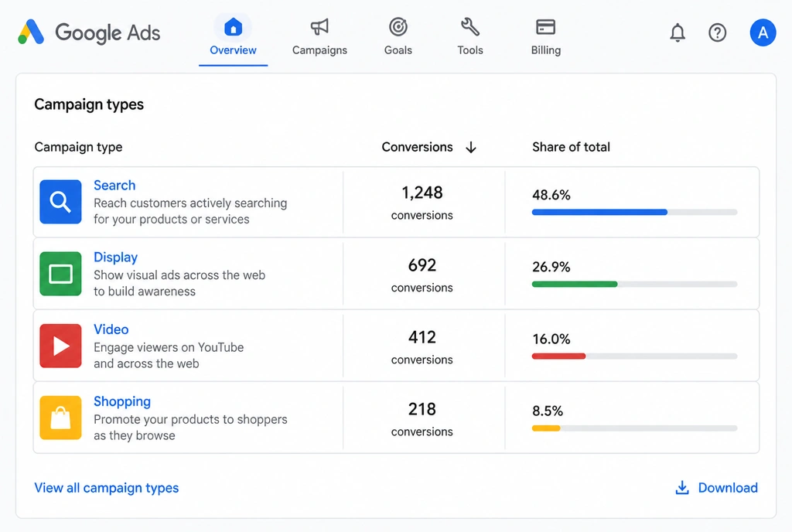This screenshot has height=532, width=792.
Task: Click the 26.9% share value
Action: tap(551, 267)
